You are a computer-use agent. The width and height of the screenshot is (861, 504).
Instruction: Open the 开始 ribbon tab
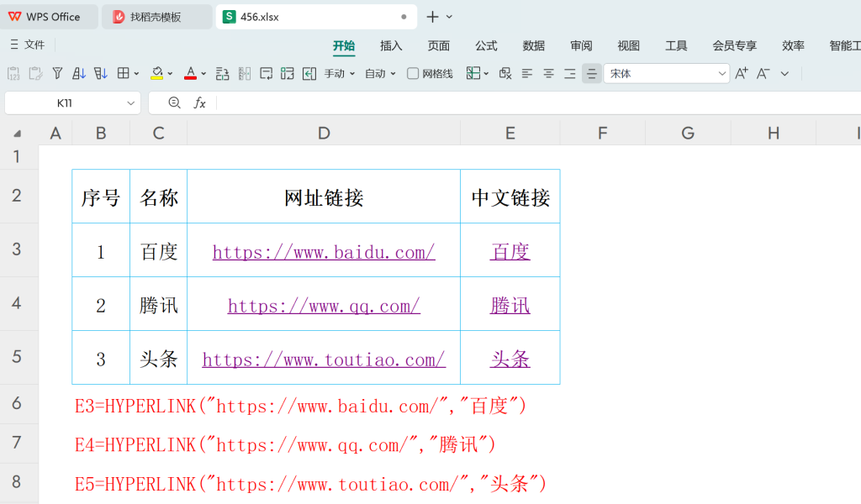[344, 45]
